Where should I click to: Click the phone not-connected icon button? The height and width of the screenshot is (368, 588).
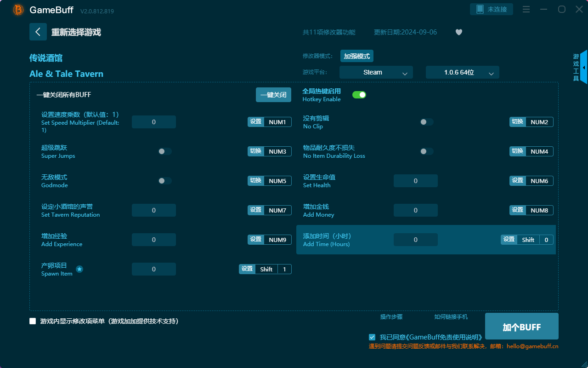492,9
